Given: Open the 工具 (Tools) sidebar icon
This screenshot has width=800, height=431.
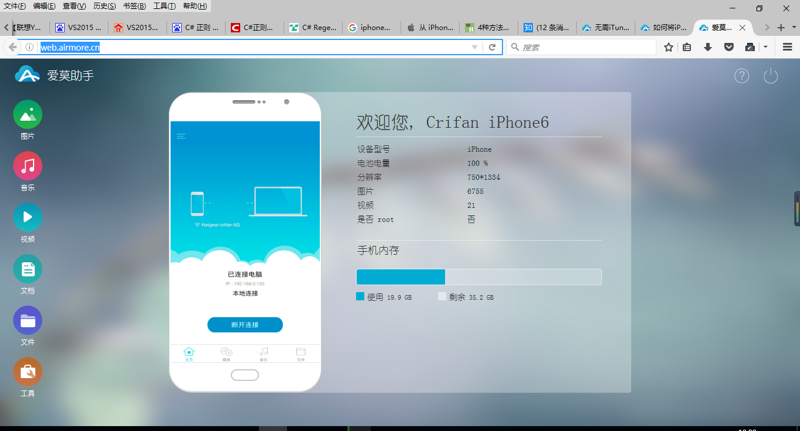Looking at the screenshot, I should pos(28,372).
